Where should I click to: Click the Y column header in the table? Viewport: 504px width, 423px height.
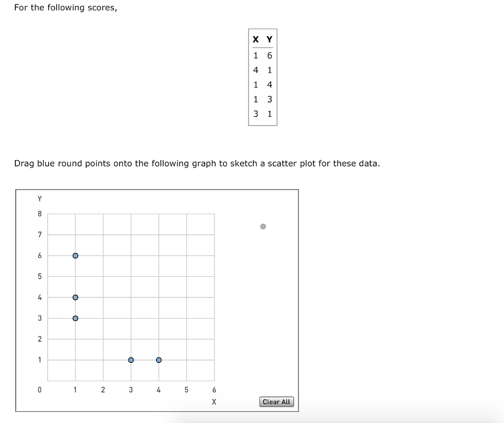click(269, 39)
